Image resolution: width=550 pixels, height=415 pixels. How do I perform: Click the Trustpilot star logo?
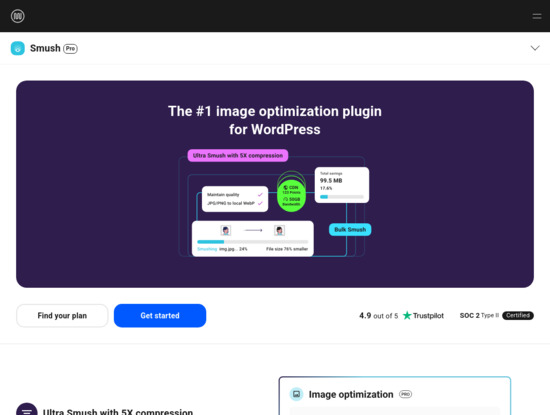coord(407,315)
